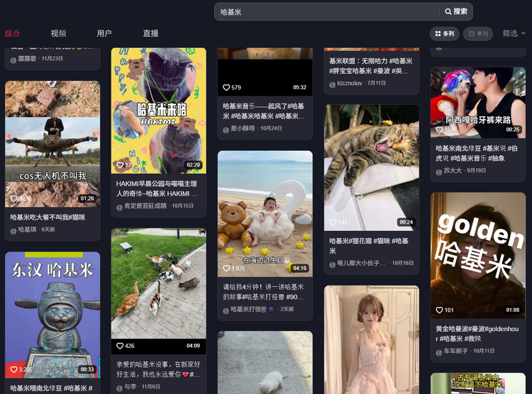Click the heart icon on 东汉 哈基米 video
The image size is (532, 394).
tap(13, 369)
